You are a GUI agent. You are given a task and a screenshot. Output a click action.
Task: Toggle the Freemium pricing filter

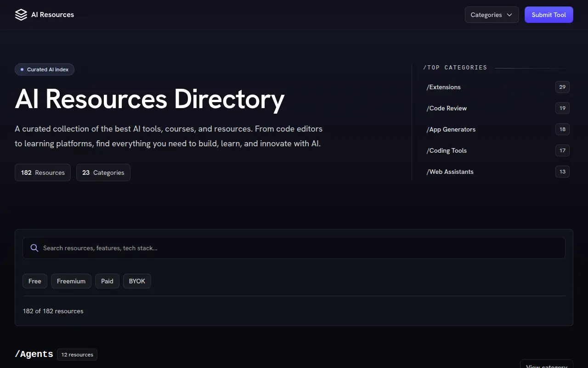(x=71, y=281)
